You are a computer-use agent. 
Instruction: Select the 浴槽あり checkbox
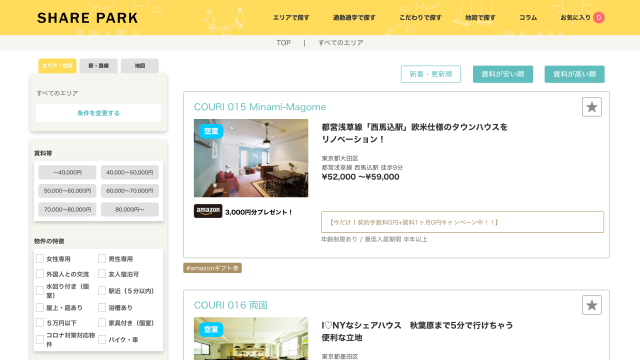pyautogui.click(x=102, y=307)
